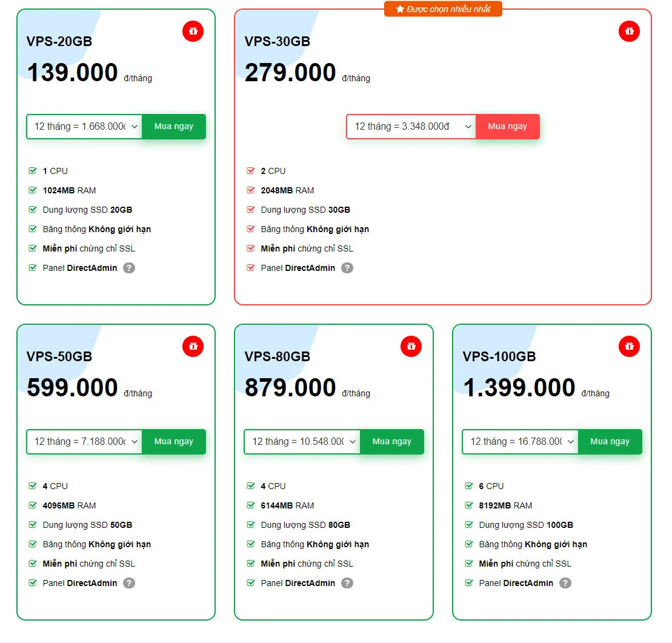The height and width of the screenshot is (643, 672).
Task: Expand the VPS-50GB billing period dropdown
Action: point(84,442)
